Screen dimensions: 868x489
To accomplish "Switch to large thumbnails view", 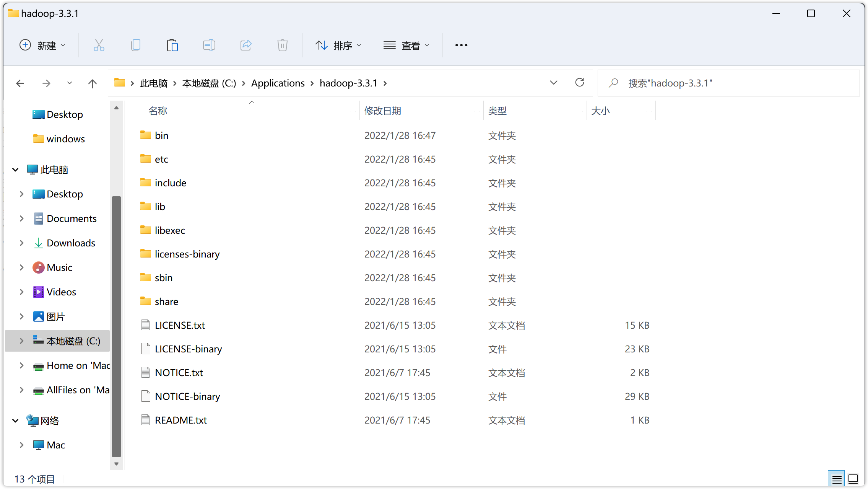I will (853, 479).
